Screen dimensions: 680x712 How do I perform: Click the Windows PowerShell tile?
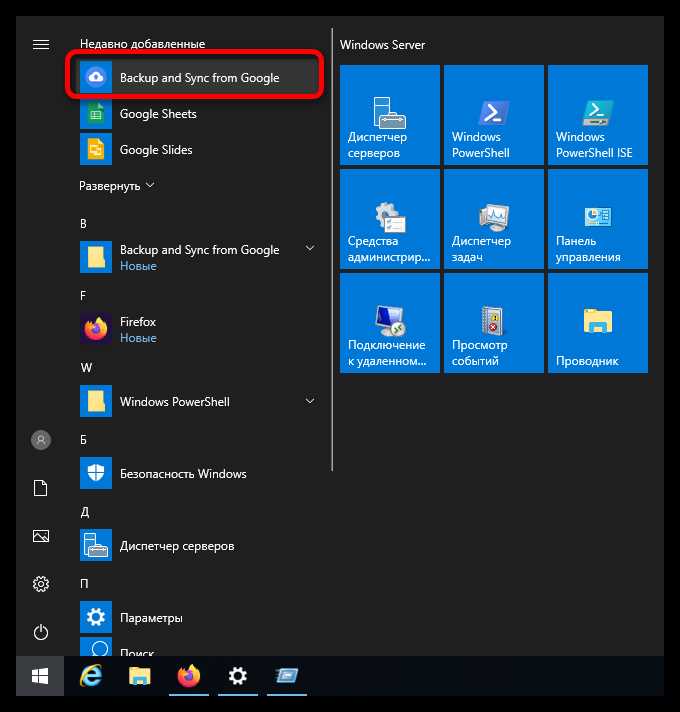(494, 115)
